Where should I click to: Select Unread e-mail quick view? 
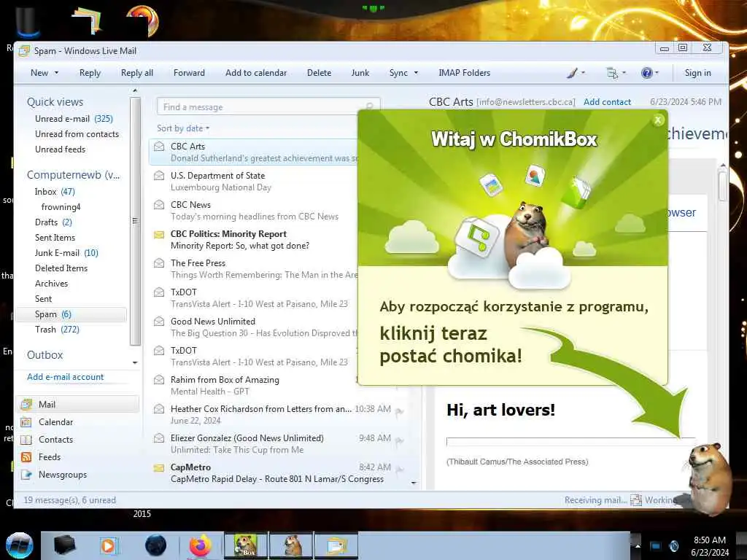point(74,119)
